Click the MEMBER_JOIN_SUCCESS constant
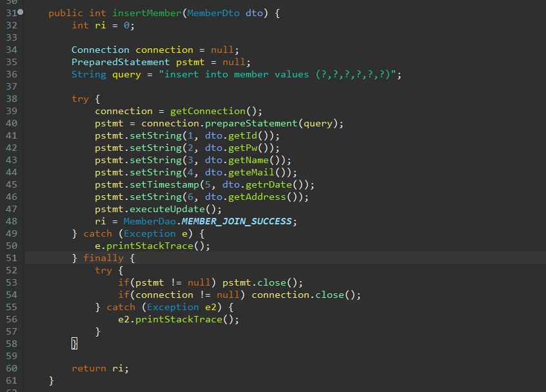546x392 pixels. coord(237,221)
